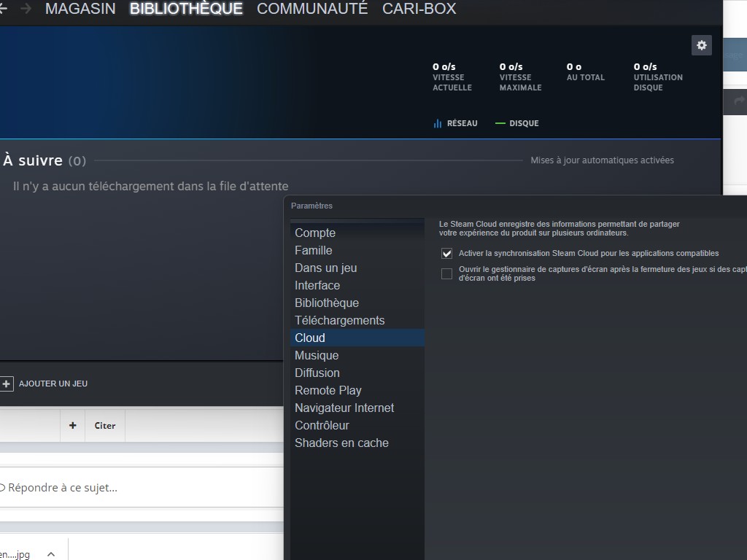Screen dimensions: 747x560
Task: Toggle the Disque graph legend line
Action: pyautogui.click(x=500, y=123)
